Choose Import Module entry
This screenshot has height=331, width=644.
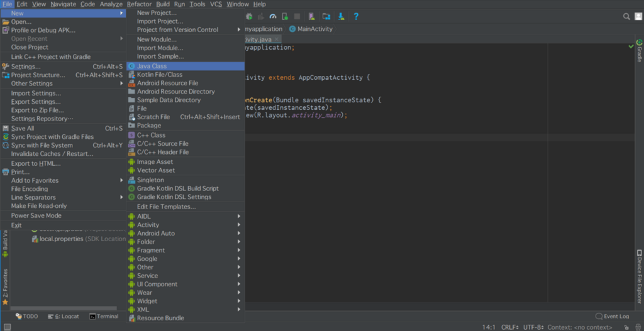click(x=186, y=48)
